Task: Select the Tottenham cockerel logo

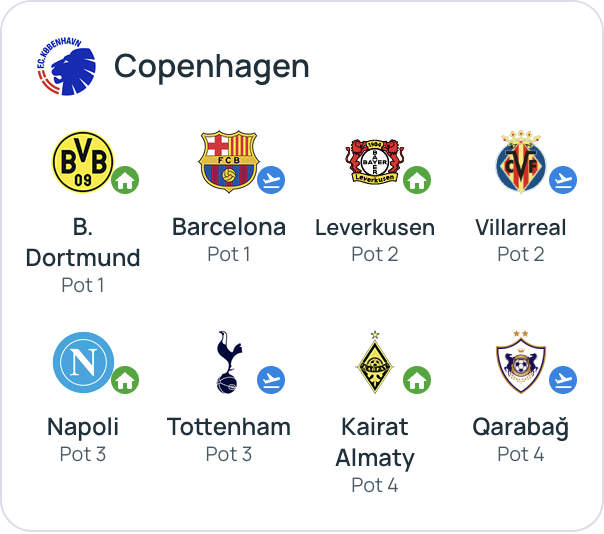Action: point(229,361)
